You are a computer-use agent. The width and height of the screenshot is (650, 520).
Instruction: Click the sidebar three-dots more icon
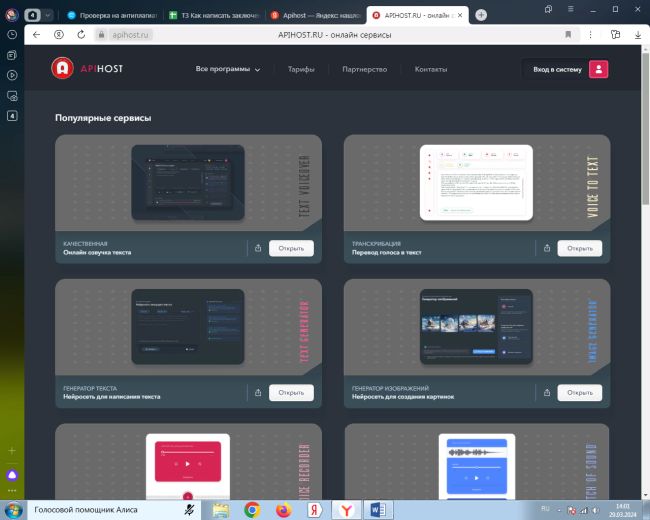point(12,491)
